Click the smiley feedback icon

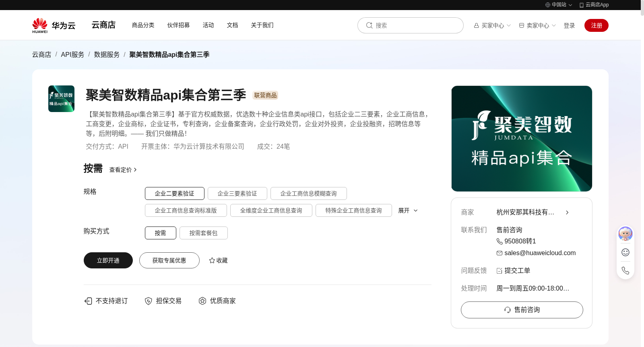pos(625,252)
